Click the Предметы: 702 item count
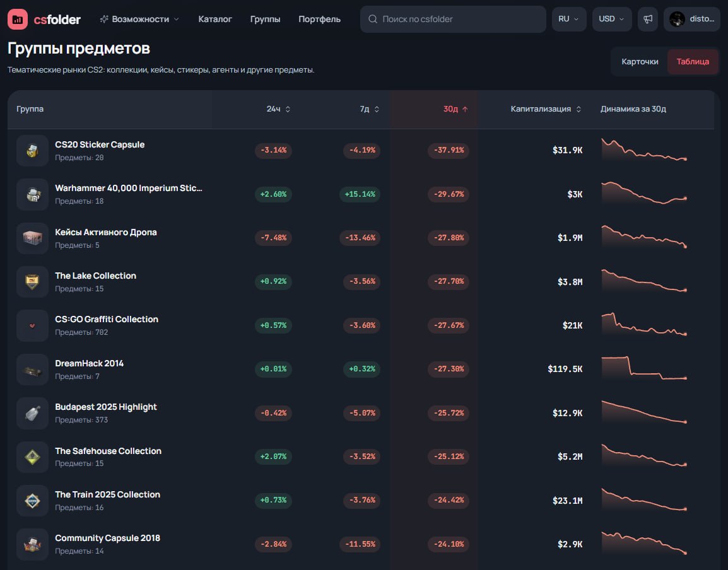728x570 pixels. 82,332
